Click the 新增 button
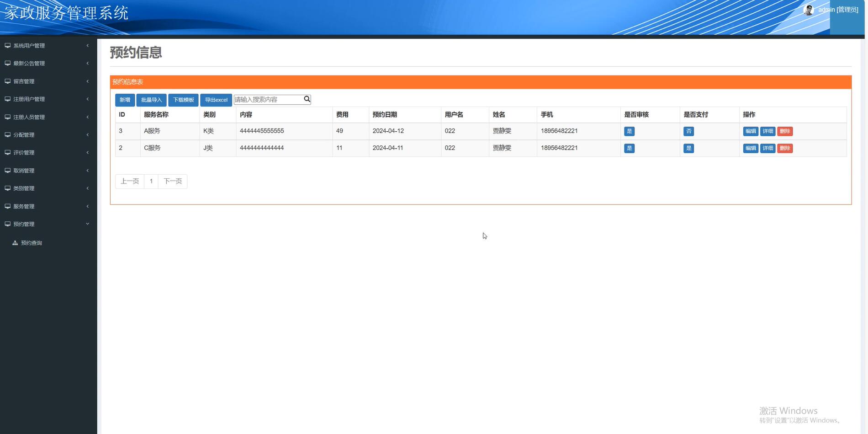This screenshot has height=434, width=868. click(x=125, y=100)
